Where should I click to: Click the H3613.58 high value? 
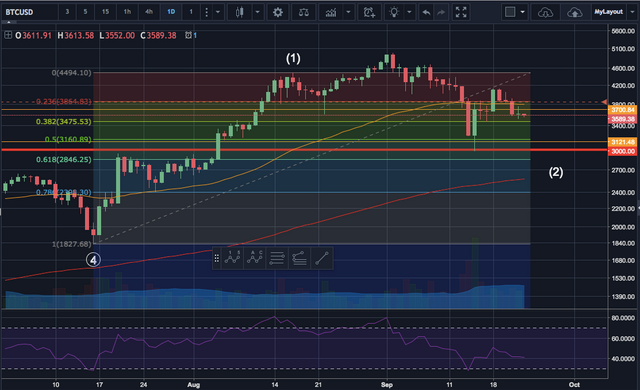coord(76,35)
